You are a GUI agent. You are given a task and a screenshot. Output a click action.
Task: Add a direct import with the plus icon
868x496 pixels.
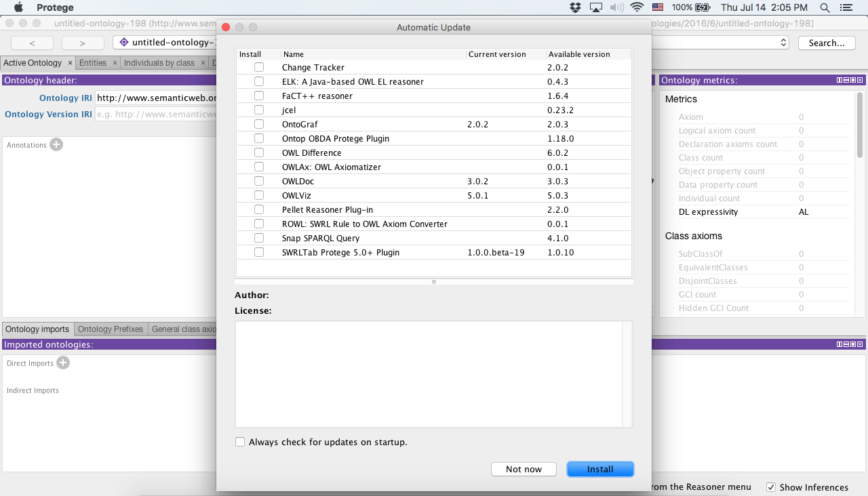coord(63,363)
